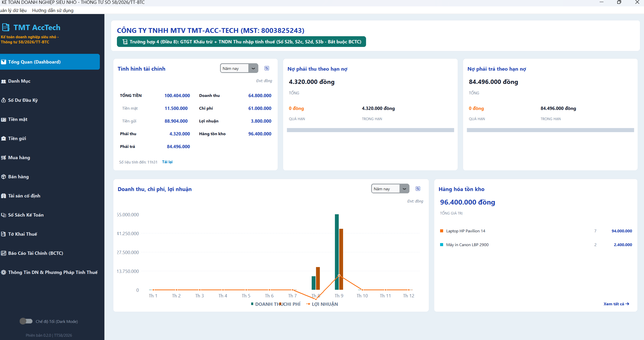
Task: Click Xem tất cả inventory link
Action: 616,304
